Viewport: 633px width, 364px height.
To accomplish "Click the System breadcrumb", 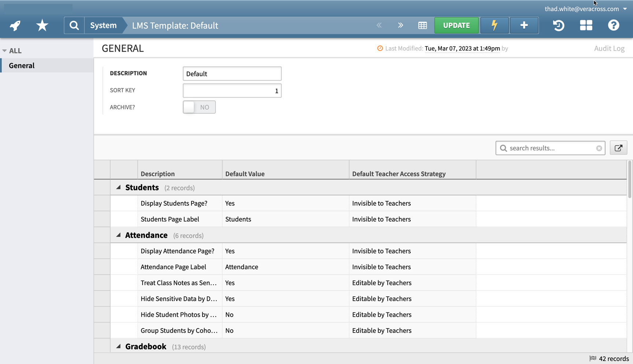I will (x=103, y=25).
